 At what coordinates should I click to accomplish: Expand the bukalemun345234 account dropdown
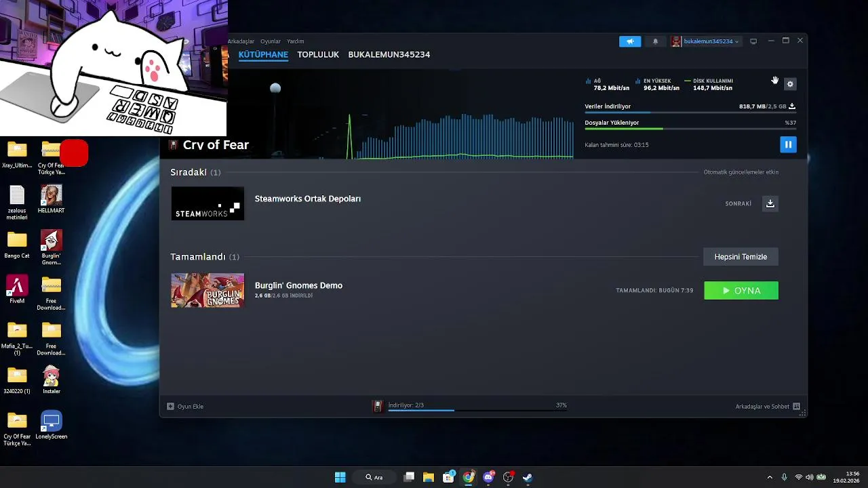711,41
